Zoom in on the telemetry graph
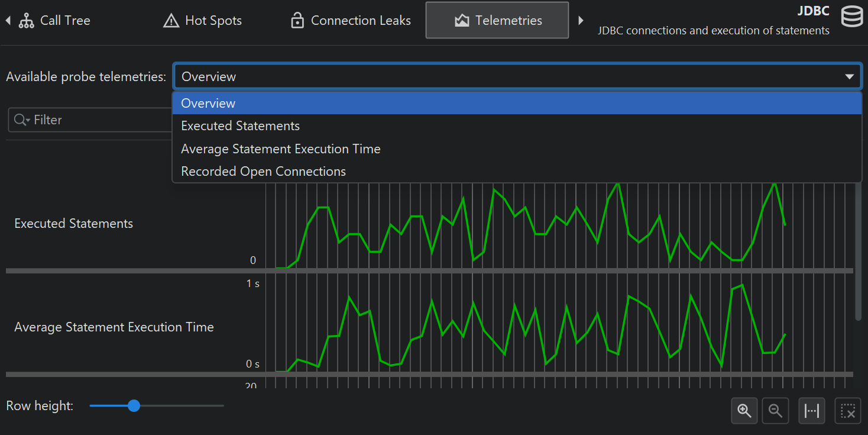The image size is (868, 435). tap(744, 411)
